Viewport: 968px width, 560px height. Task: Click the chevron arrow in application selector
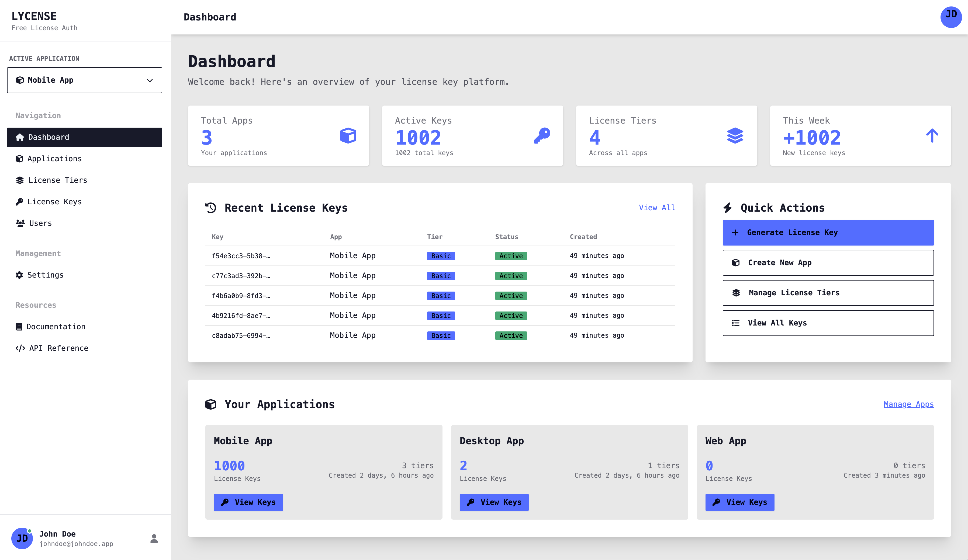(150, 80)
